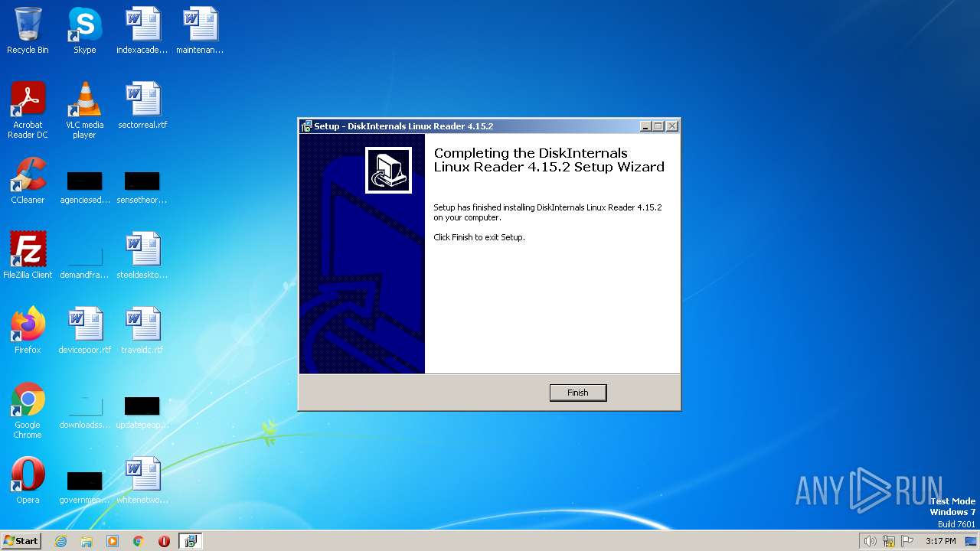Select the Google Chrome desktop shortcut
The height and width of the screenshot is (551, 980).
click(x=28, y=411)
